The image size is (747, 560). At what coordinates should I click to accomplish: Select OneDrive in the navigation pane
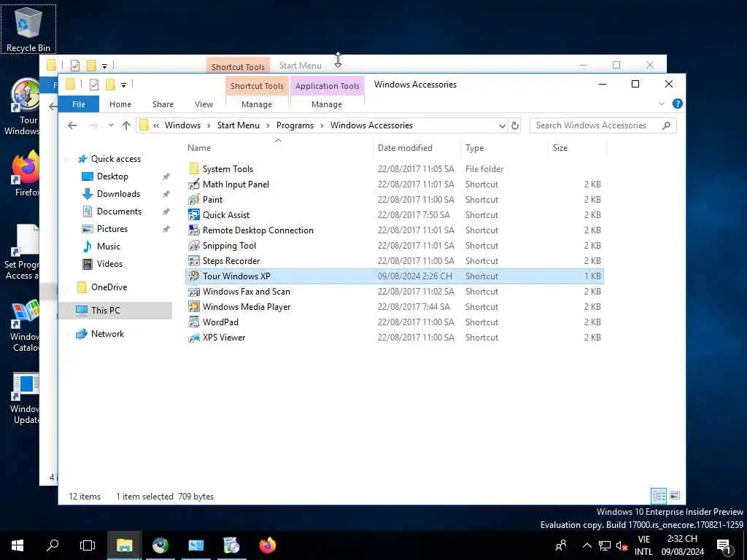click(x=109, y=287)
